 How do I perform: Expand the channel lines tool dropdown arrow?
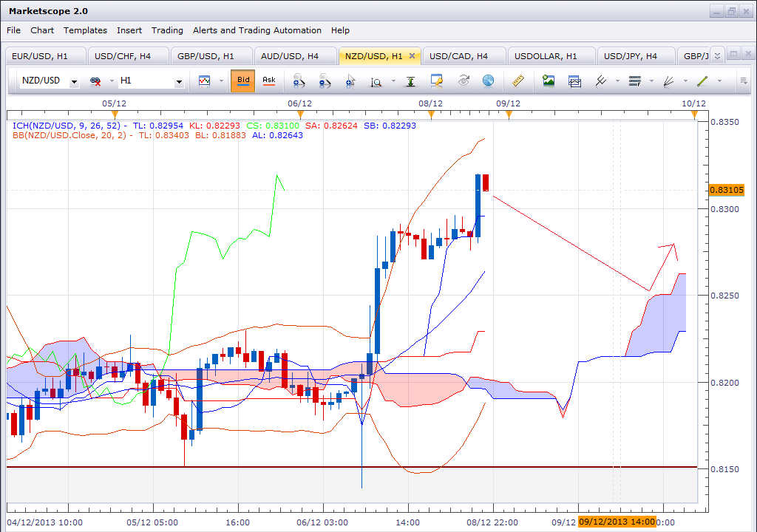point(617,81)
